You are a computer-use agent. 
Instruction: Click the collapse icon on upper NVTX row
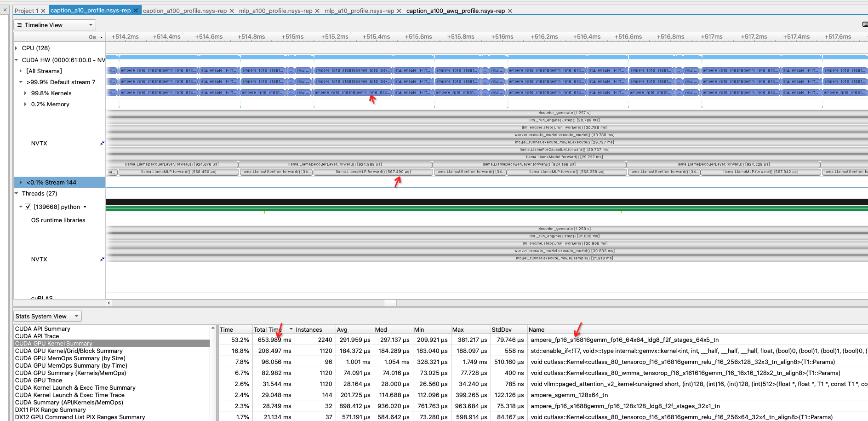pos(102,143)
